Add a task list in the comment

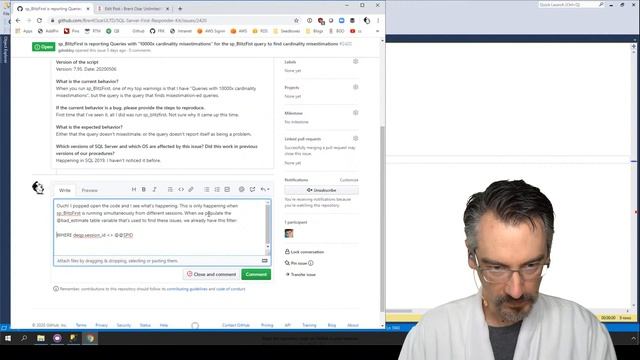tap(227, 189)
